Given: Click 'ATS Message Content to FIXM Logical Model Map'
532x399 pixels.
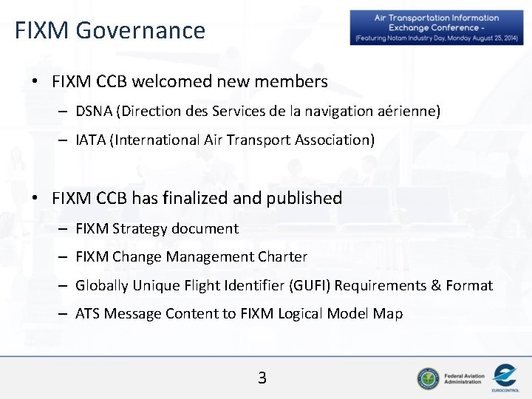Looking at the screenshot, I should tap(239, 314).
